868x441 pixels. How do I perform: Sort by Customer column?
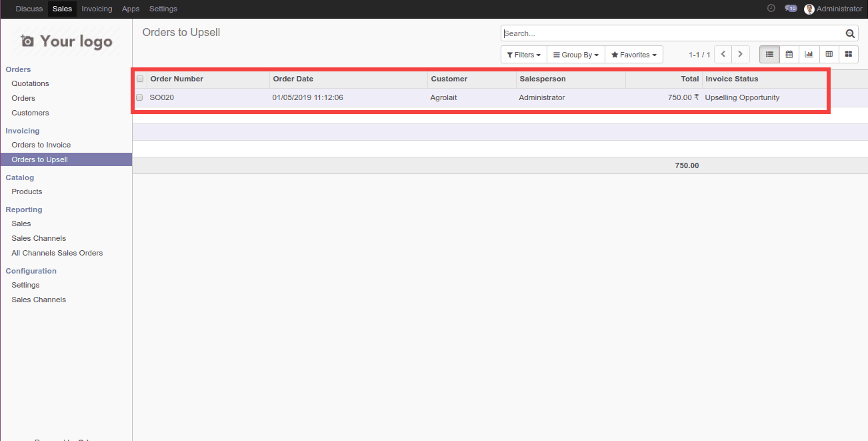coord(472,79)
